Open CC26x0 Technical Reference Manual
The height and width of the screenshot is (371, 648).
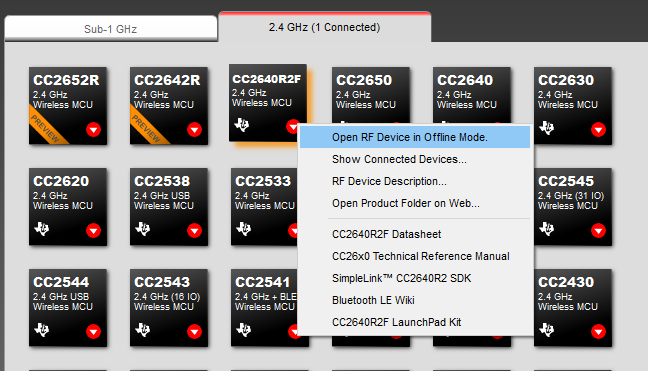pyautogui.click(x=415, y=256)
